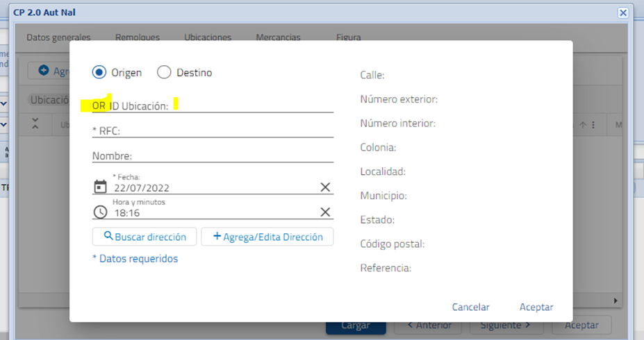Click the plus icon in Agrega/Edita Dirección

click(217, 237)
